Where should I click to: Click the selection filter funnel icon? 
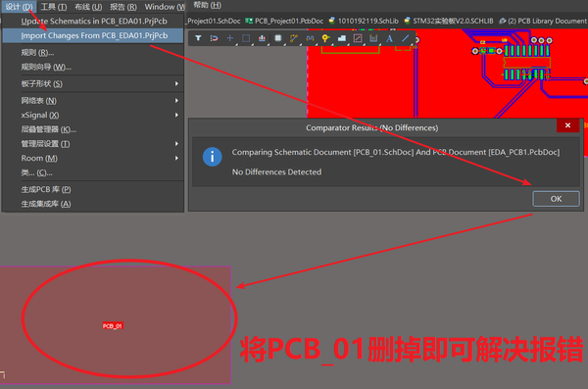[198, 38]
